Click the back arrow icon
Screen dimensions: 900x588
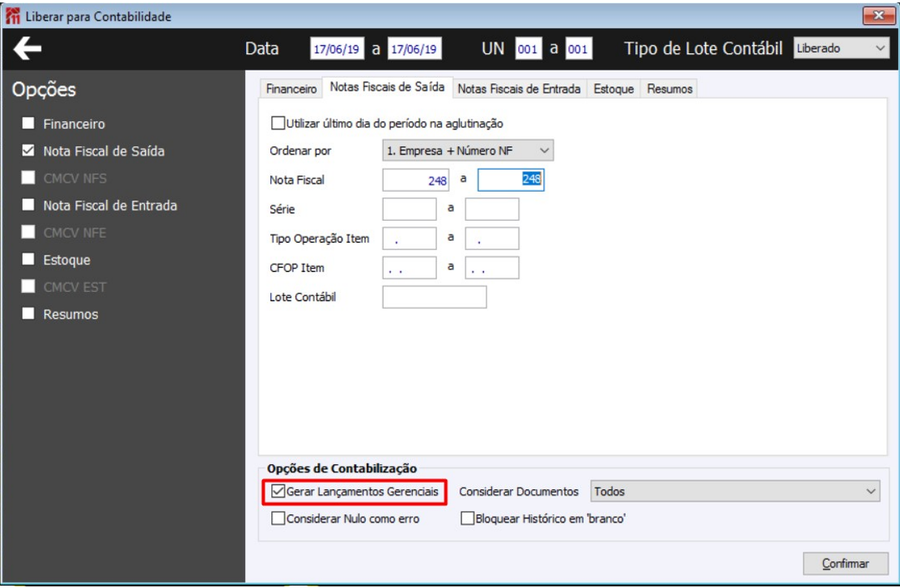point(27,49)
